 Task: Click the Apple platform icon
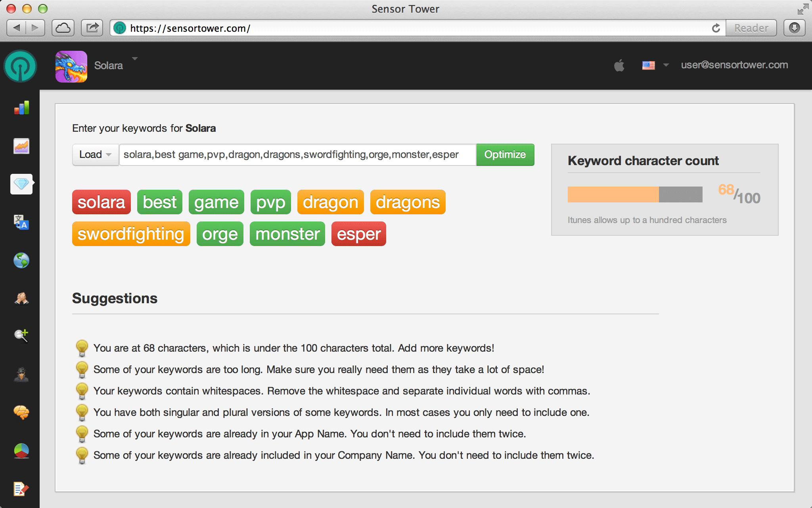619,65
